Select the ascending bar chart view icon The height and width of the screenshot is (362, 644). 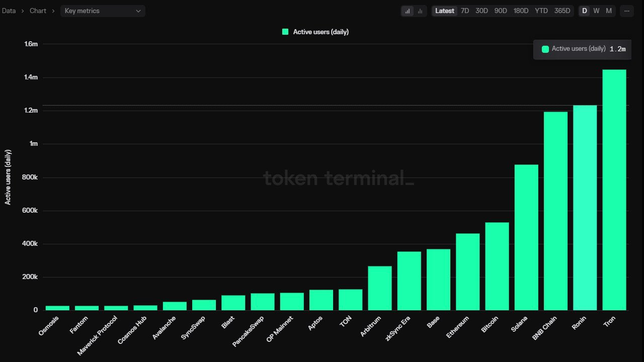coord(408,11)
